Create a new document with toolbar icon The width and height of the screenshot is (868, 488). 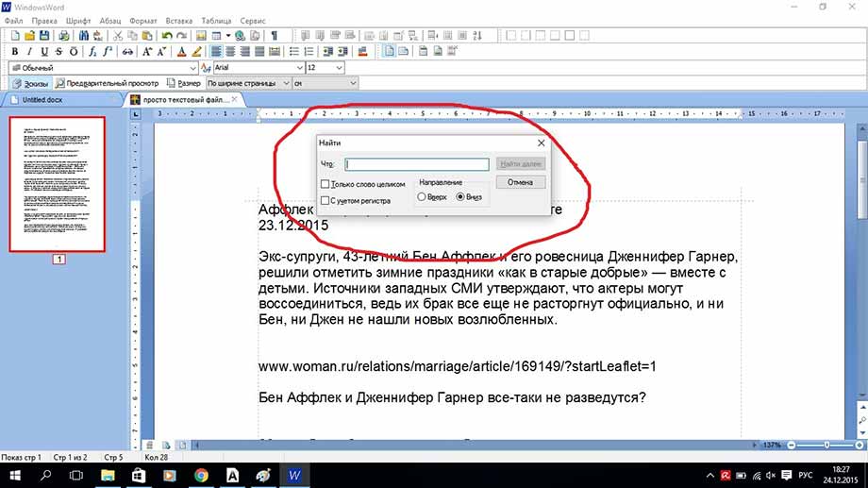pos(15,36)
